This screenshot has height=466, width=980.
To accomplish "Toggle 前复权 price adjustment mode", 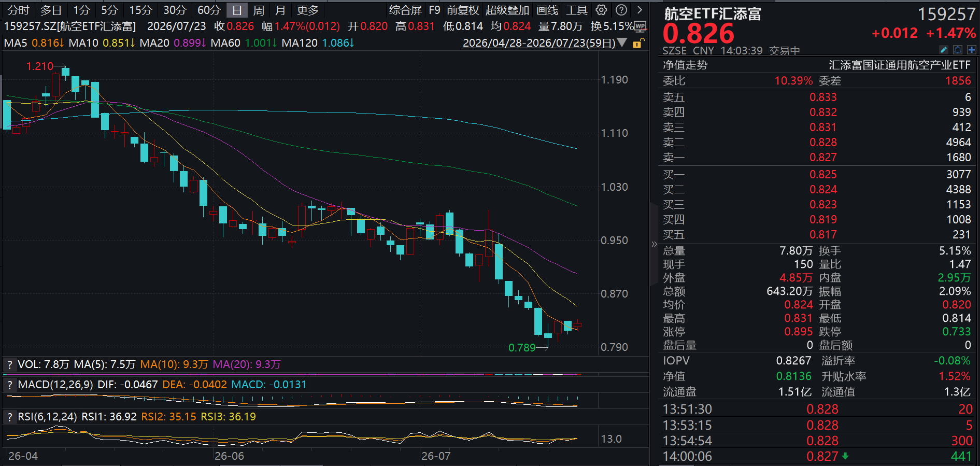I will coord(463,10).
